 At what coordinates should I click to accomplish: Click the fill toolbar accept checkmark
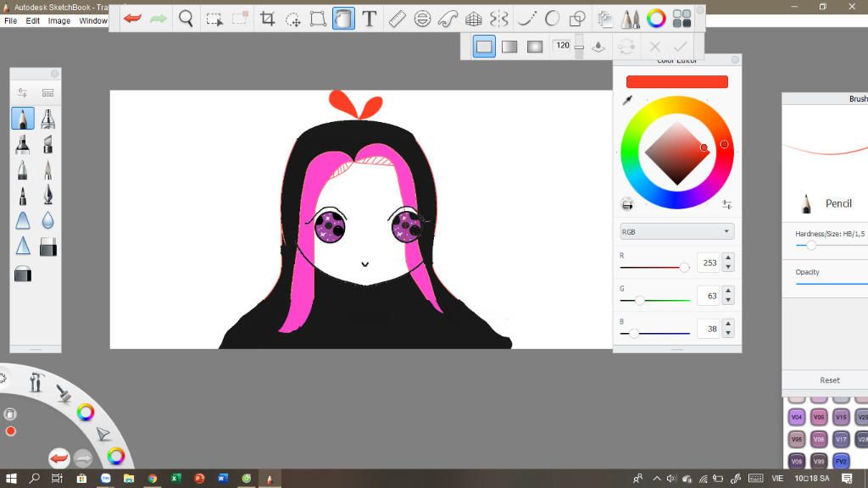pyautogui.click(x=681, y=47)
